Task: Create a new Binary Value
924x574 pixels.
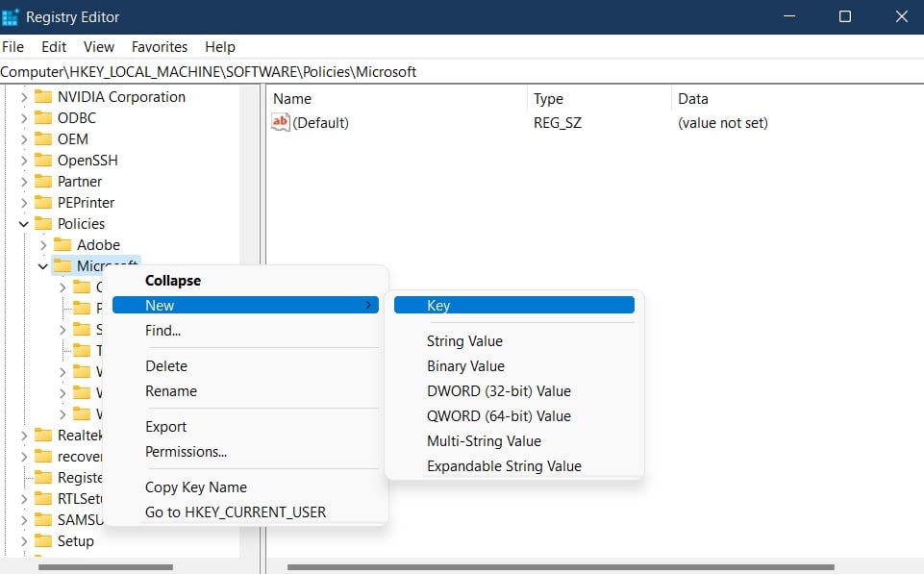Action: [x=513, y=366]
